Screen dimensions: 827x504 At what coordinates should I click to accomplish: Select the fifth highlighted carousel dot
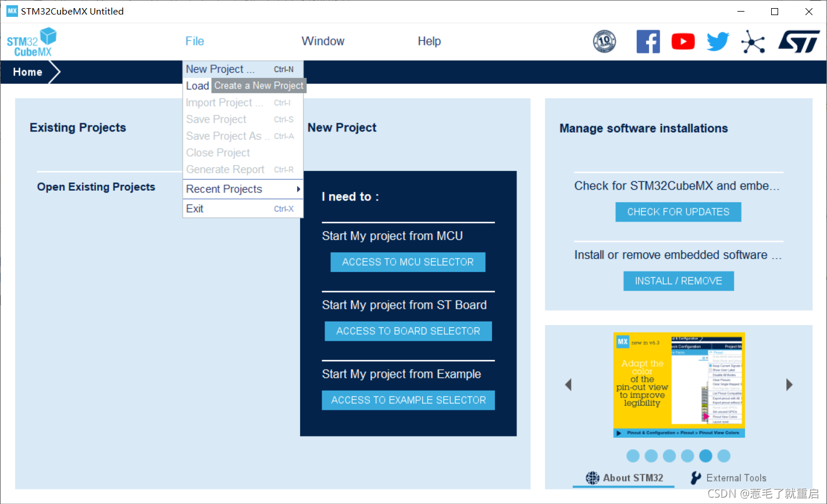click(705, 456)
